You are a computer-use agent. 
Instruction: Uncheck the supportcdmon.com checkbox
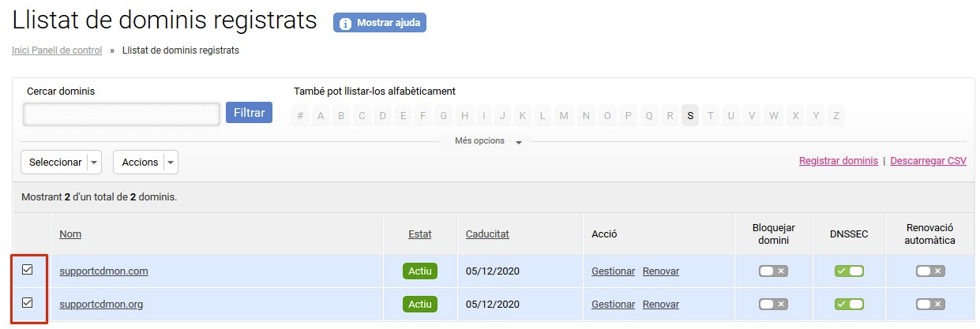[x=28, y=270]
